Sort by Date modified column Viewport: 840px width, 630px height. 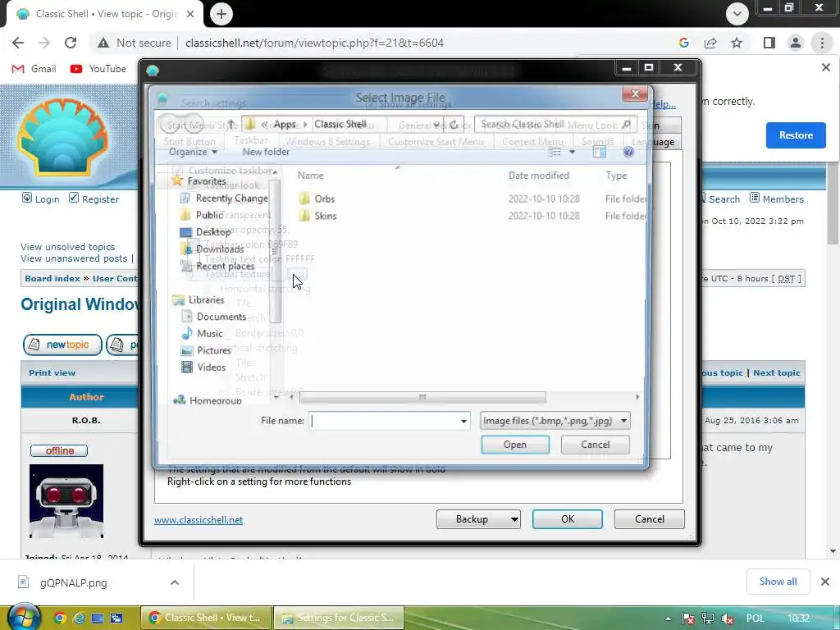(538, 176)
